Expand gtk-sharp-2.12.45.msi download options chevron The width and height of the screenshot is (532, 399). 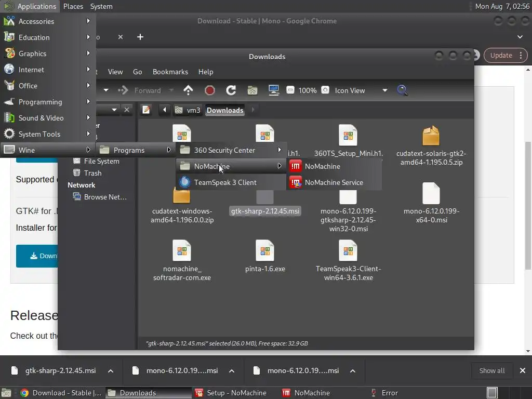click(x=111, y=371)
